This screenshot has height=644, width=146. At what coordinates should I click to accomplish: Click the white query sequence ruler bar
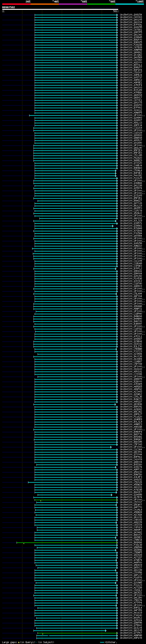click(60, 10)
